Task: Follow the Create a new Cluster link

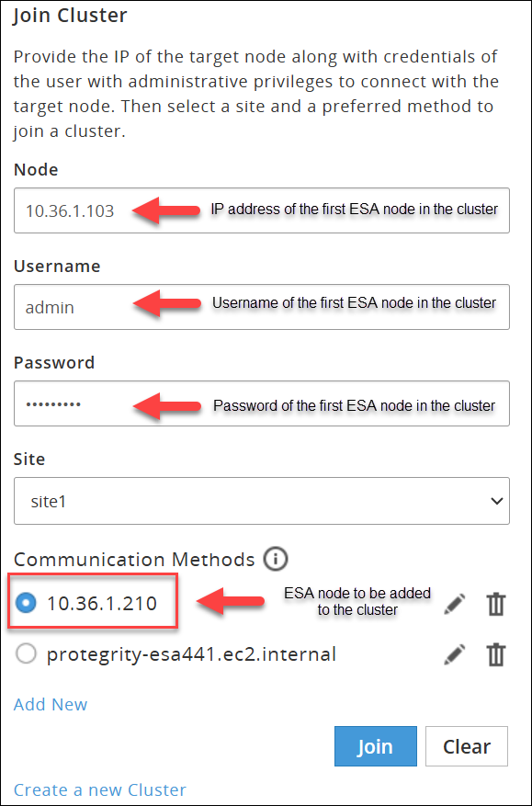Action: [x=100, y=789]
